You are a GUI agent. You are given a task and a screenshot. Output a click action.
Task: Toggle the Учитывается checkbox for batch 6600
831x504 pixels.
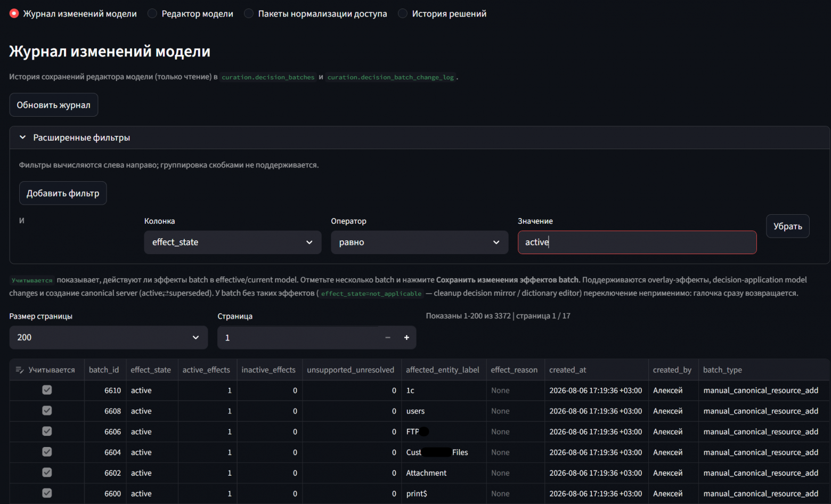(47, 493)
